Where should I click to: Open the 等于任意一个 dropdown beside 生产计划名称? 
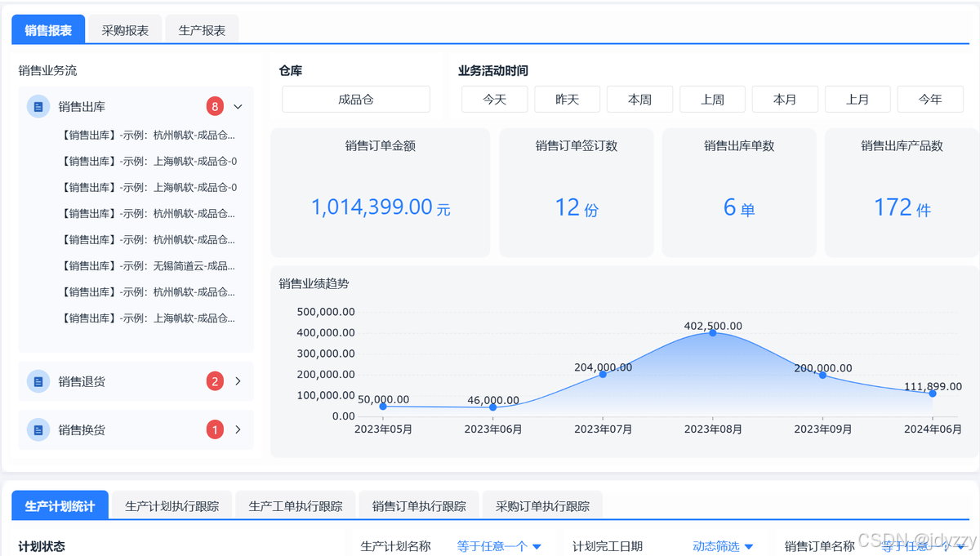499,546
